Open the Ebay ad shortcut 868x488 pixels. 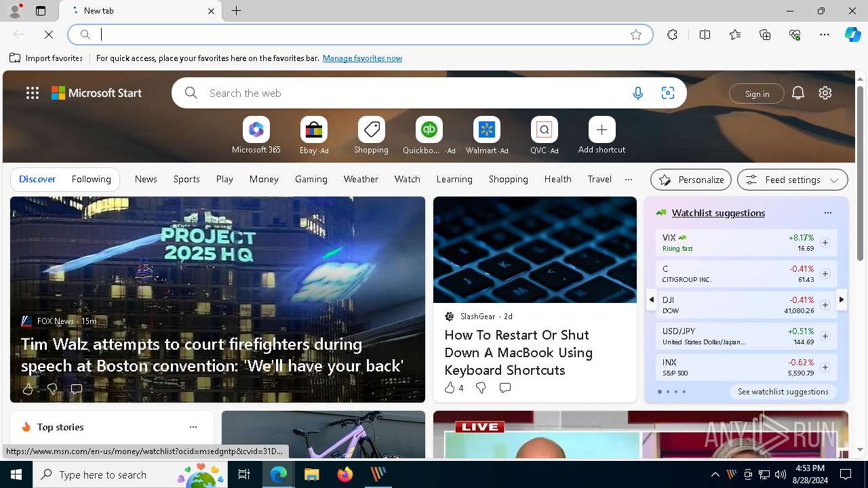(314, 136)
